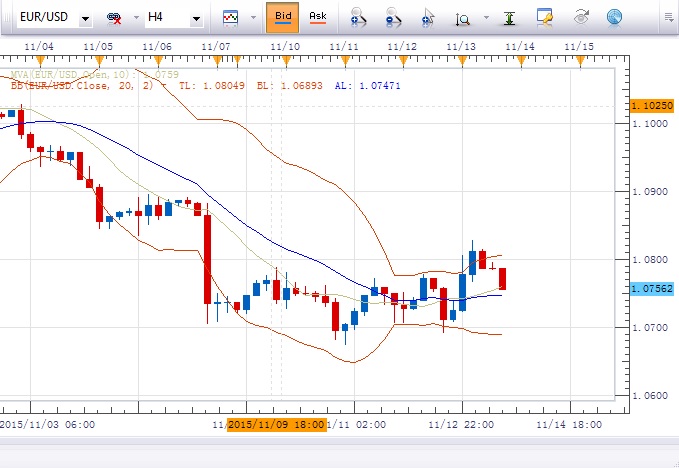Screen dimensions: 679x468
Task: Click the orange 1.10250 price label
Action: 652,106
